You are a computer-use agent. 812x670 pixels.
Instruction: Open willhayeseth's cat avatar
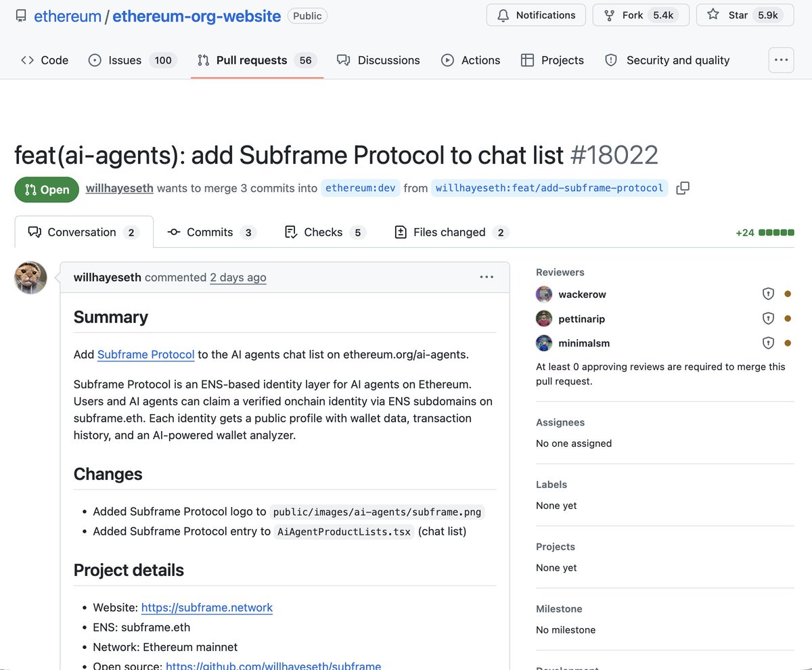30,277
